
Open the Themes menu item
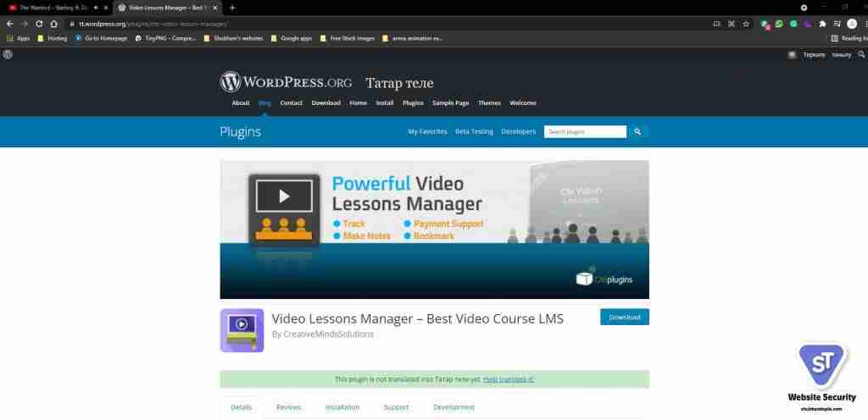[489, 103]
